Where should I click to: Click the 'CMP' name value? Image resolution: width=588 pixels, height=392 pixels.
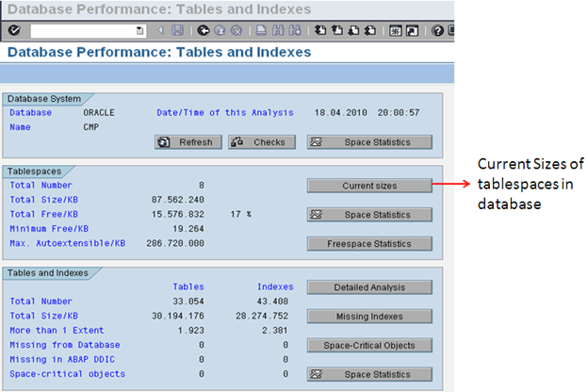coord(91,127)
